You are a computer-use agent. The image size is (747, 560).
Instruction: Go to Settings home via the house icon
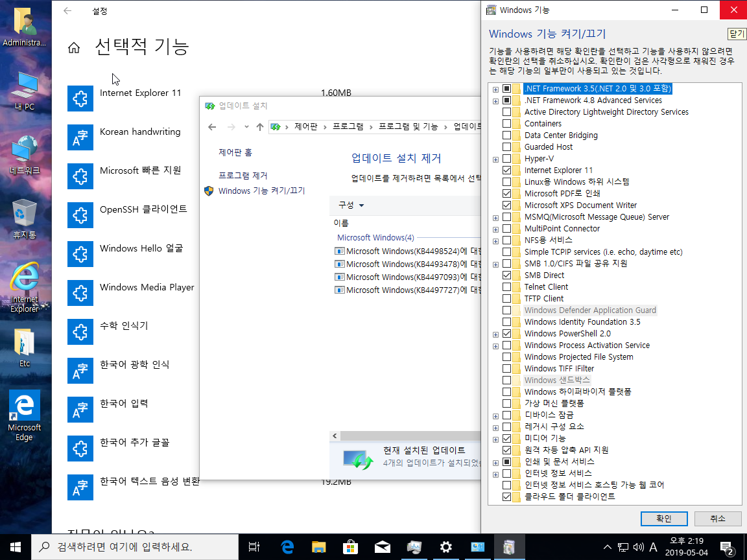pos(74,47)
